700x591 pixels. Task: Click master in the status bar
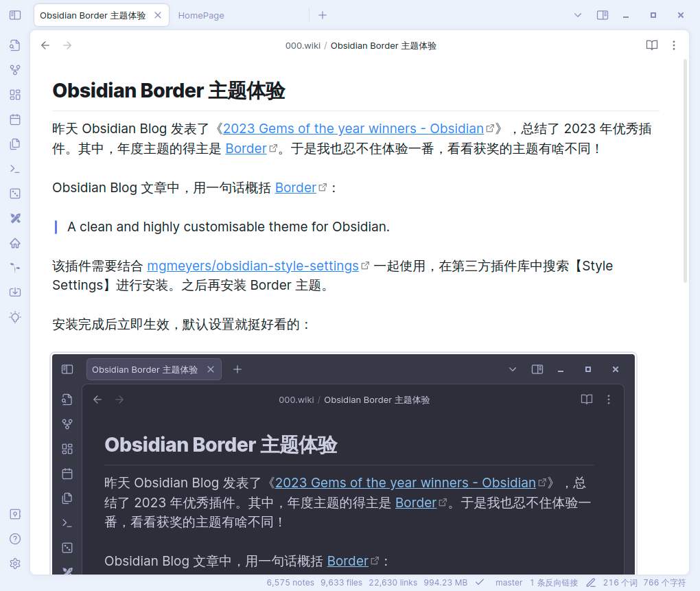(509, 582)
